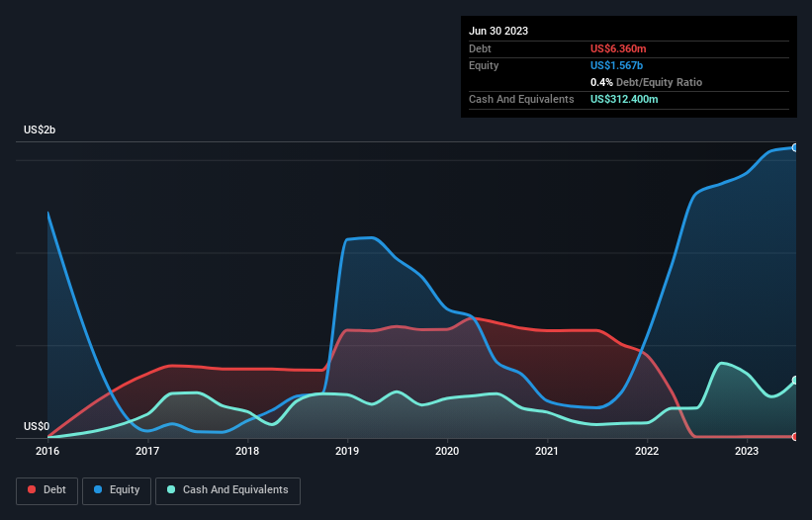Click the 2021 x-axis label
Image resolution: width=812 pixels, height=520 pixels.
coord(547,451)
